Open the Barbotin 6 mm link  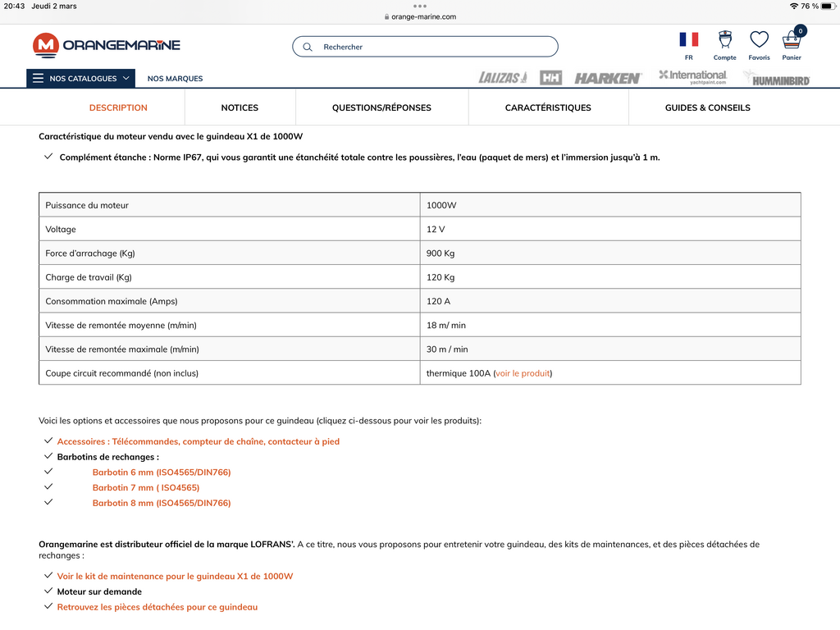pos(162,472)
